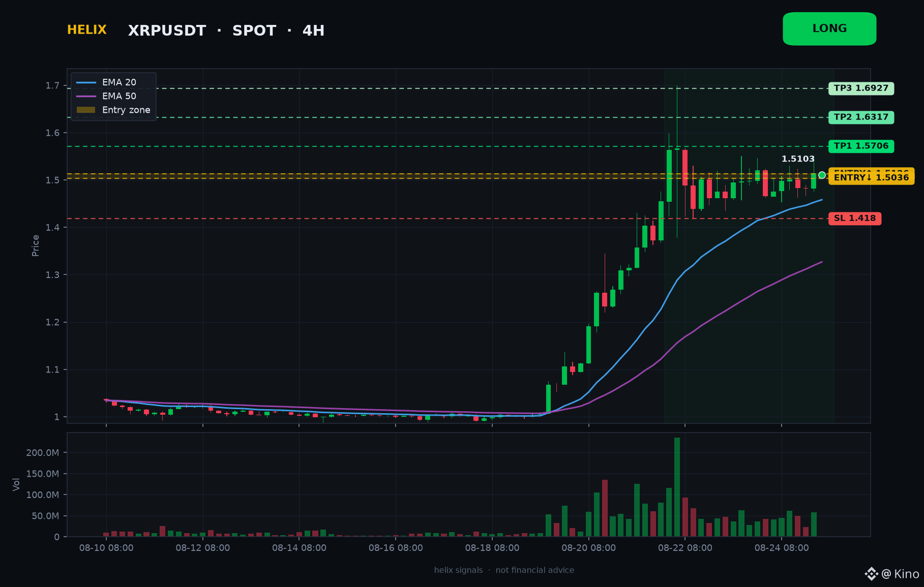Click the tall red volume bar near 08-20
924x587 pixels.
[605, 508]
